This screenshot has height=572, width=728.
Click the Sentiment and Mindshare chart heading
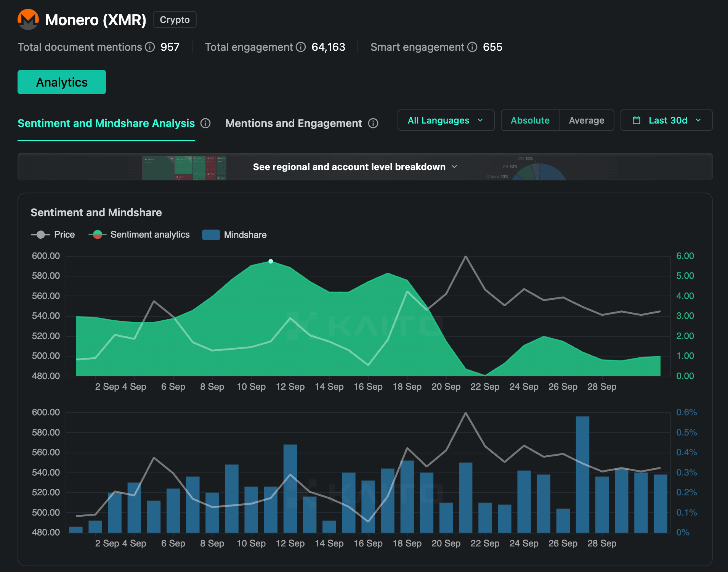(96, 212)
